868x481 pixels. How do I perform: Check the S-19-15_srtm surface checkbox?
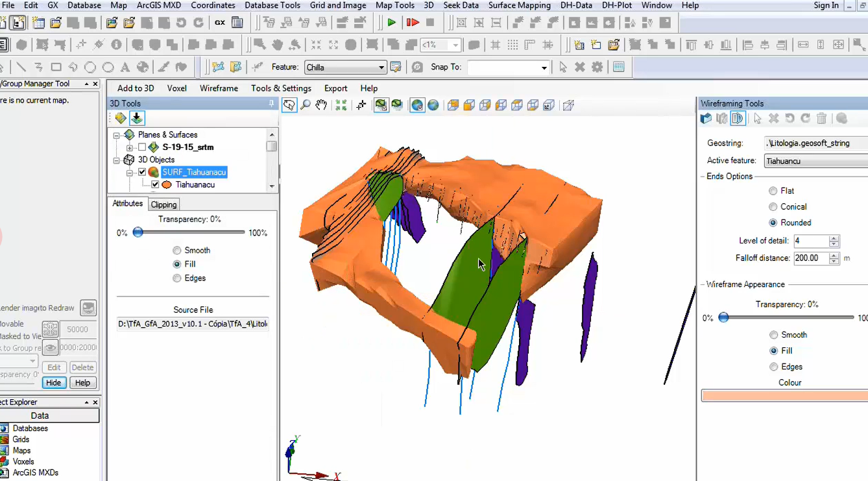(x=142, y=147)
